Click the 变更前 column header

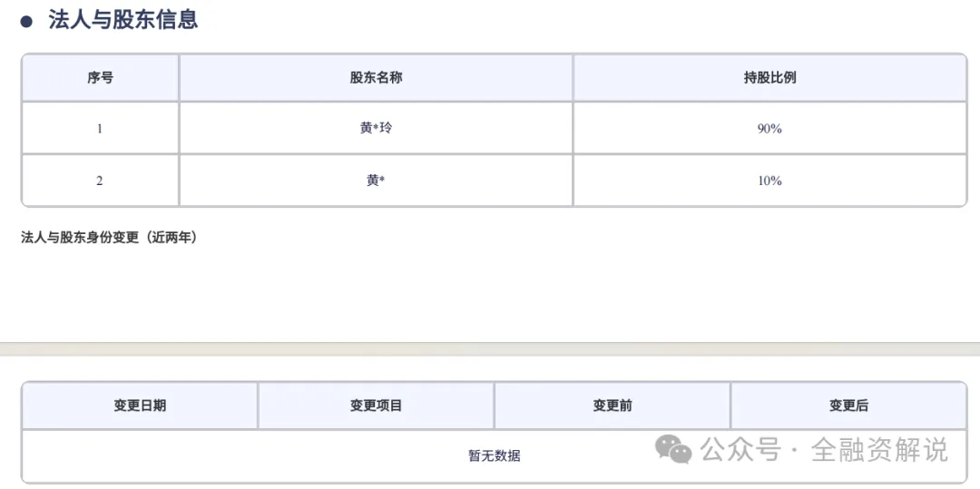612,406
